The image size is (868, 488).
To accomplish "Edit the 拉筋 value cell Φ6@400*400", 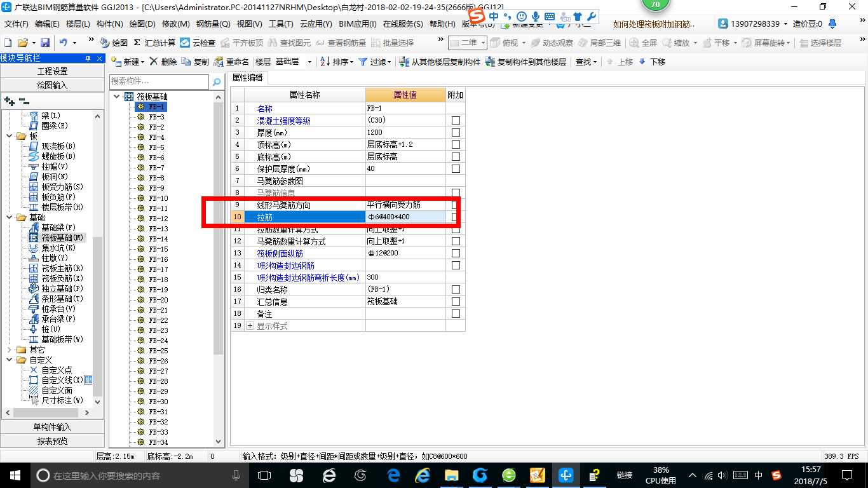I will click(405, 217).
